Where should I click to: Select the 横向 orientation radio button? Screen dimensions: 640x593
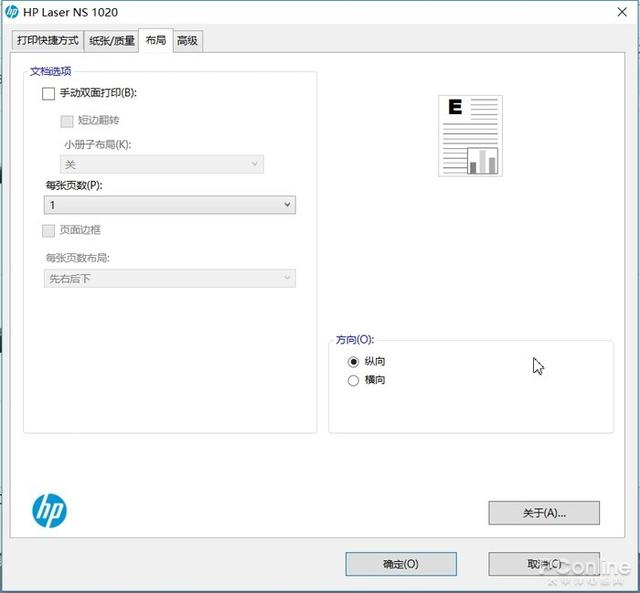pos(353,380)
